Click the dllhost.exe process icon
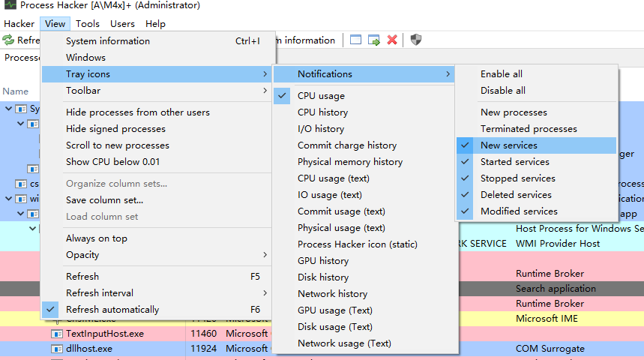The width and height of the screenshot is (644, 360). click(57, 349)
